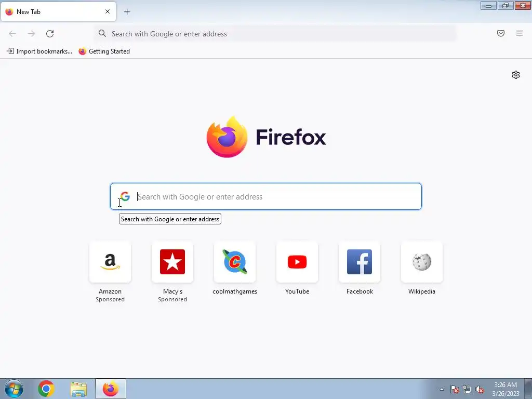This screenshot has height=399, width=532.
Task: Restore down the Firefox window
Action: (506, 5)
